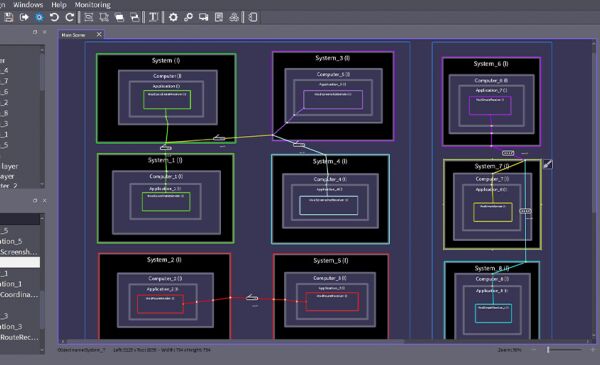Select the System_2 () block title
600x365 pixels.
(x=164, y=260)
